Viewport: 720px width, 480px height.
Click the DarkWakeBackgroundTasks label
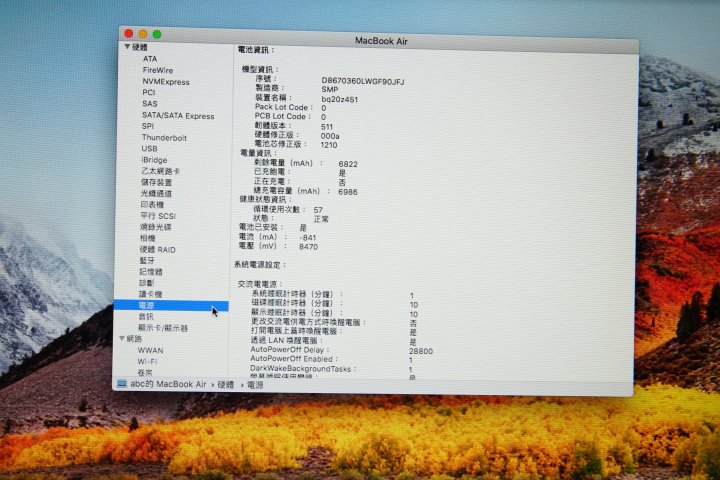[x=303, y=368]
